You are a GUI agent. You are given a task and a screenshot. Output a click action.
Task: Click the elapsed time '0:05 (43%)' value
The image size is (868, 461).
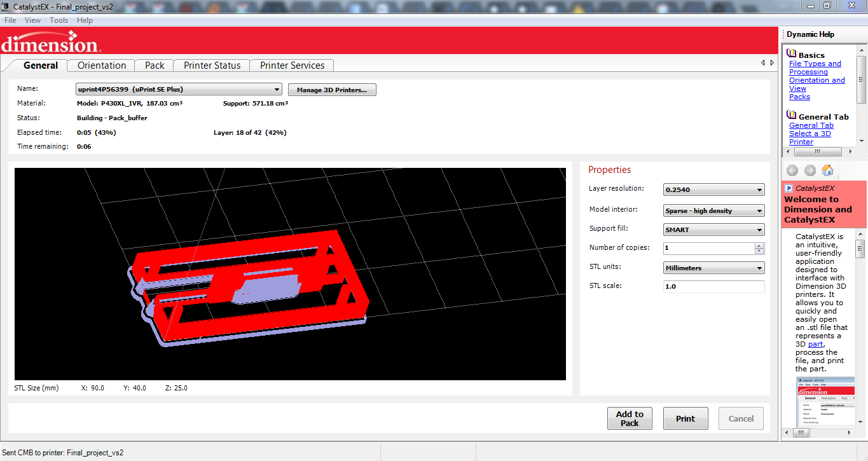tap(96, 133)
